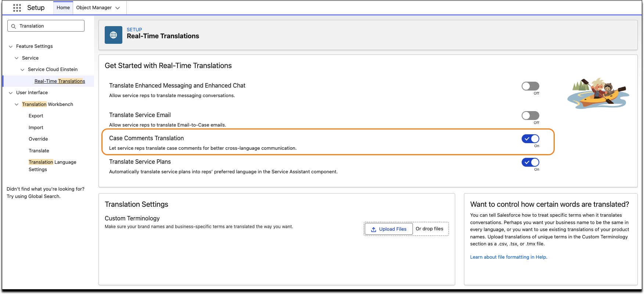
Task: Select Real-Time Translations in sidebar
Action: tap(60, 81)
